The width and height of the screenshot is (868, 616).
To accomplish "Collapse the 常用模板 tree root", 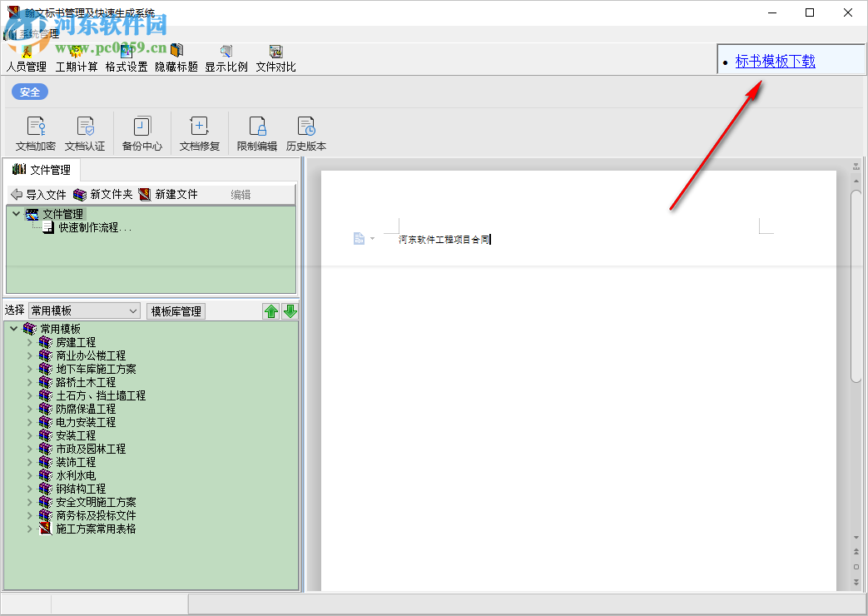I will click(14, 329).
